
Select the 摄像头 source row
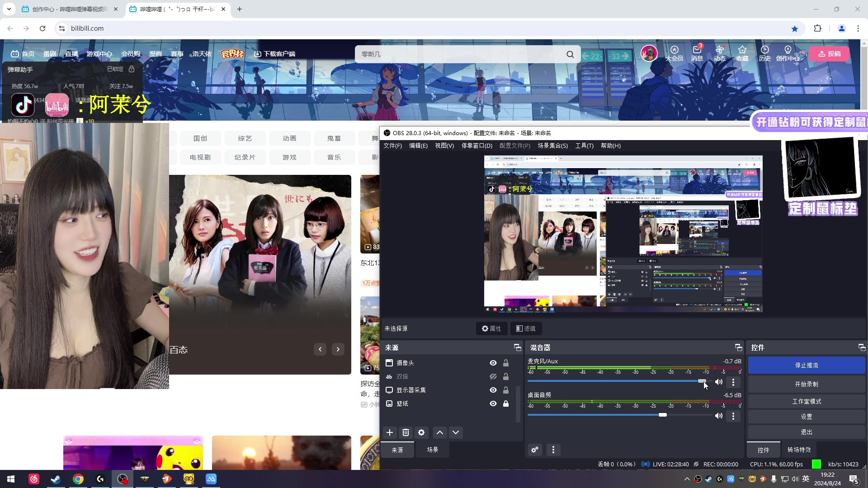[448, 363]
